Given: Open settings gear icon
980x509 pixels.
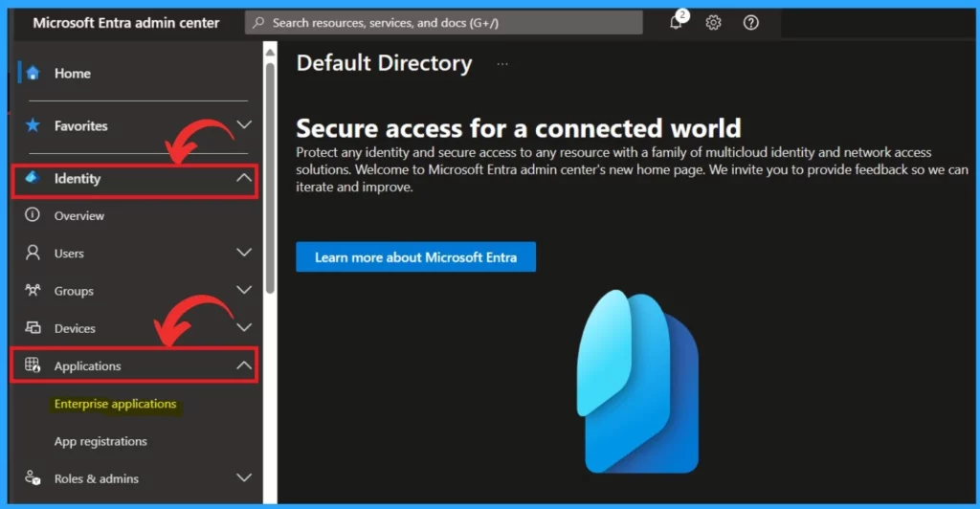Looking at the screenshot, I should coord(713,22).
